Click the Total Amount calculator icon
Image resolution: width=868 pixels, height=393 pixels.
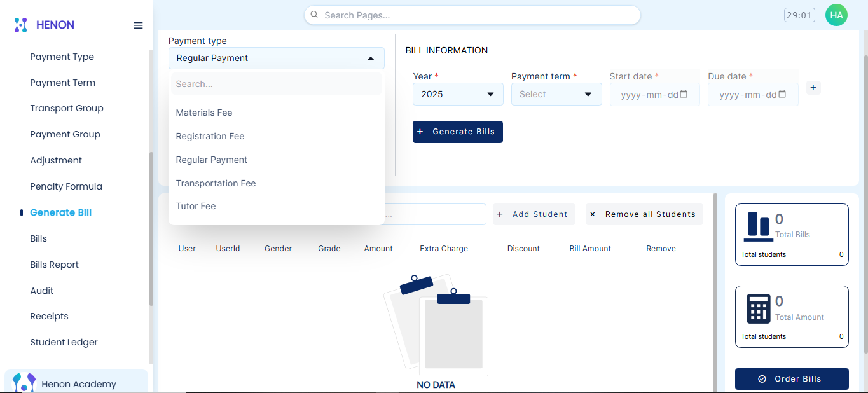[x=758, y=309]
